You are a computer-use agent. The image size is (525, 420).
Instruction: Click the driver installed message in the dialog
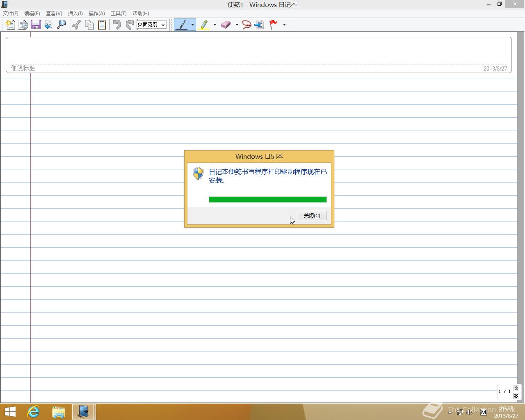click(x=268, y=176)
